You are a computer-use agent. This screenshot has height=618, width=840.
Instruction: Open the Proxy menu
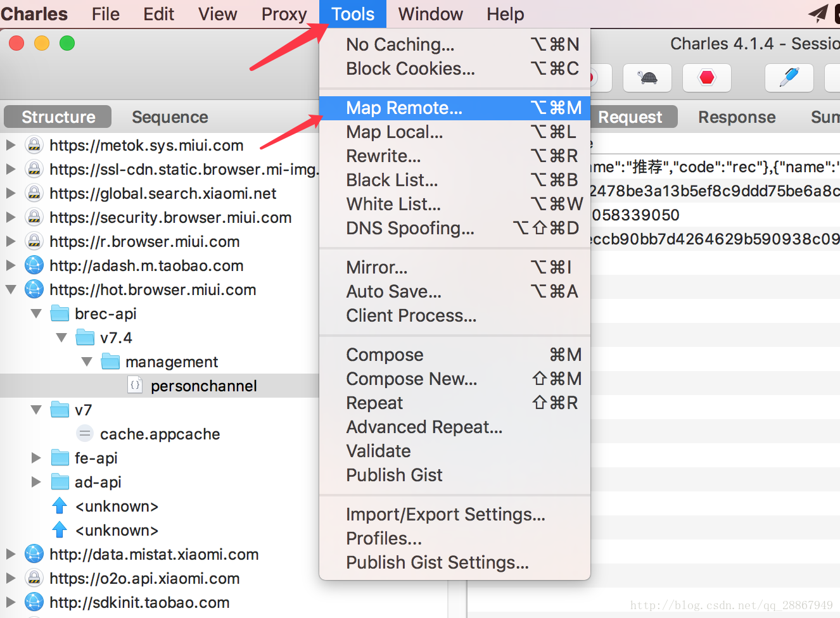coord(284,14)
